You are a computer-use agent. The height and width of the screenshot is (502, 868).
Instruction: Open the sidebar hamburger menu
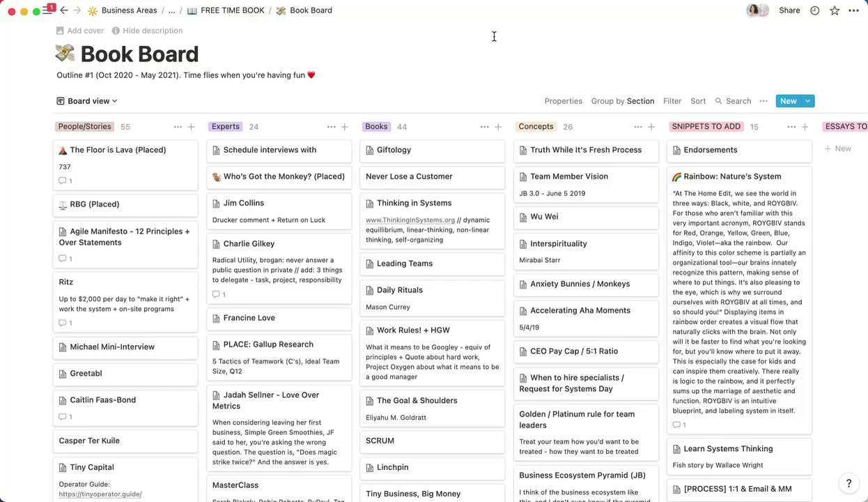click(x=47, y=10)
